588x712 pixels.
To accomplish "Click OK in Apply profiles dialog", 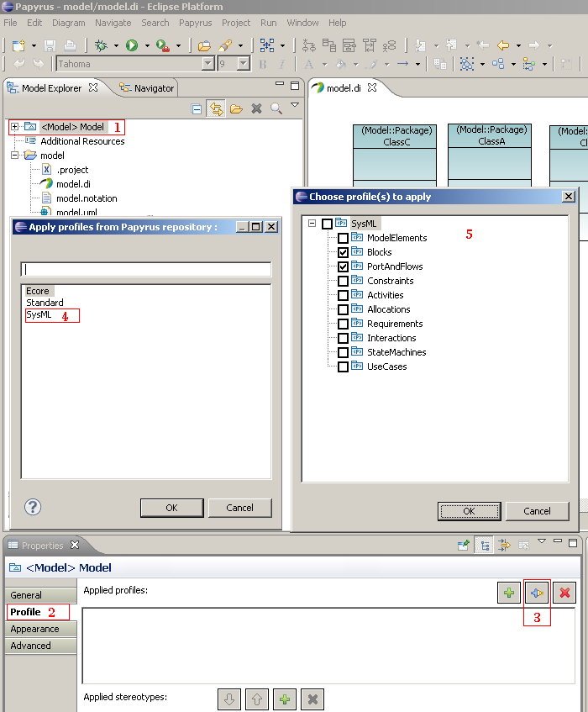I will (172, 508).
